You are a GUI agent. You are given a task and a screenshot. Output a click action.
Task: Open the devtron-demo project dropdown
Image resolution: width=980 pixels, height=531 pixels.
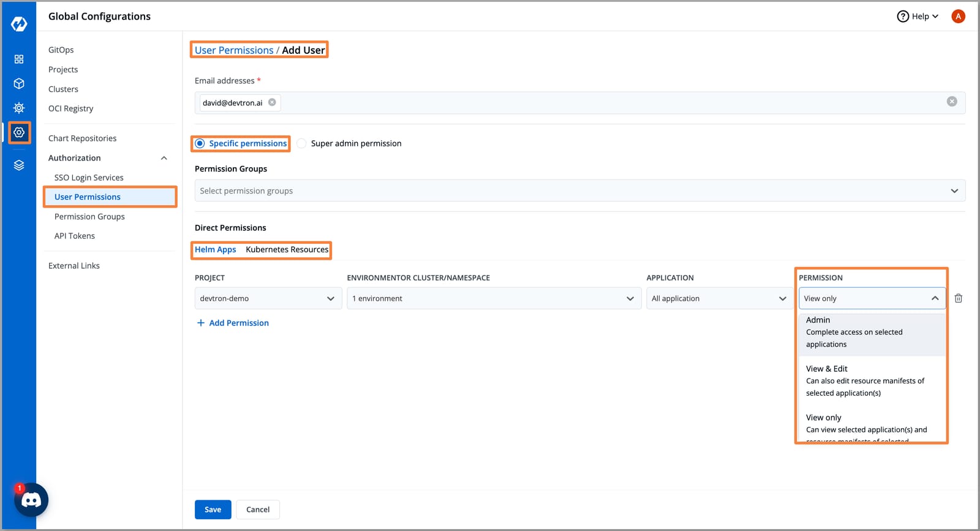268,298
